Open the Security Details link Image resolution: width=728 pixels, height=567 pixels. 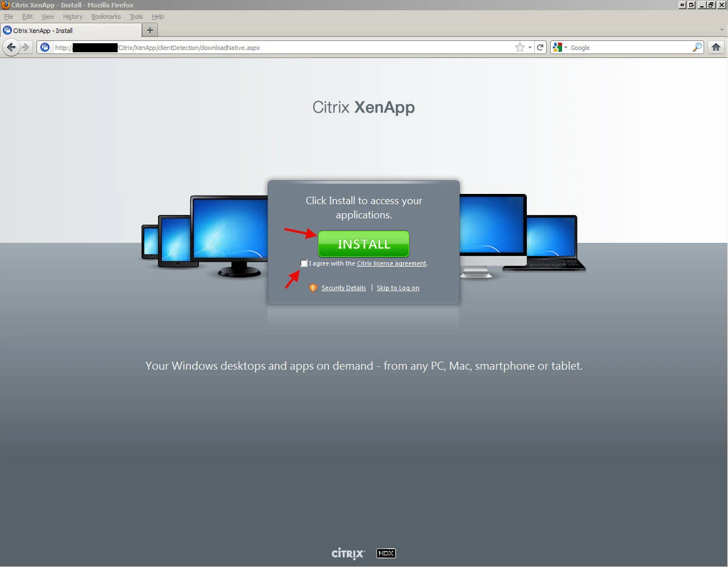pyautogui.click(x=344, y=288)
